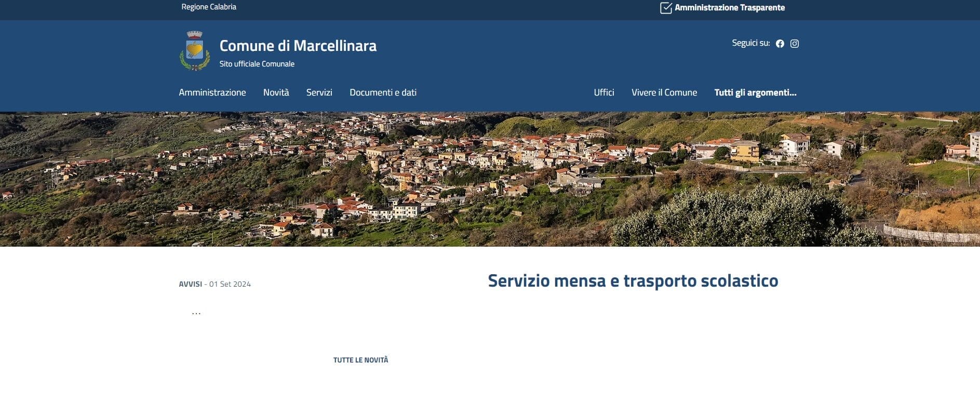980x403 pixels.
Task: Open the Amministrazione Trasparente text link
Action: tap(729, 8)
